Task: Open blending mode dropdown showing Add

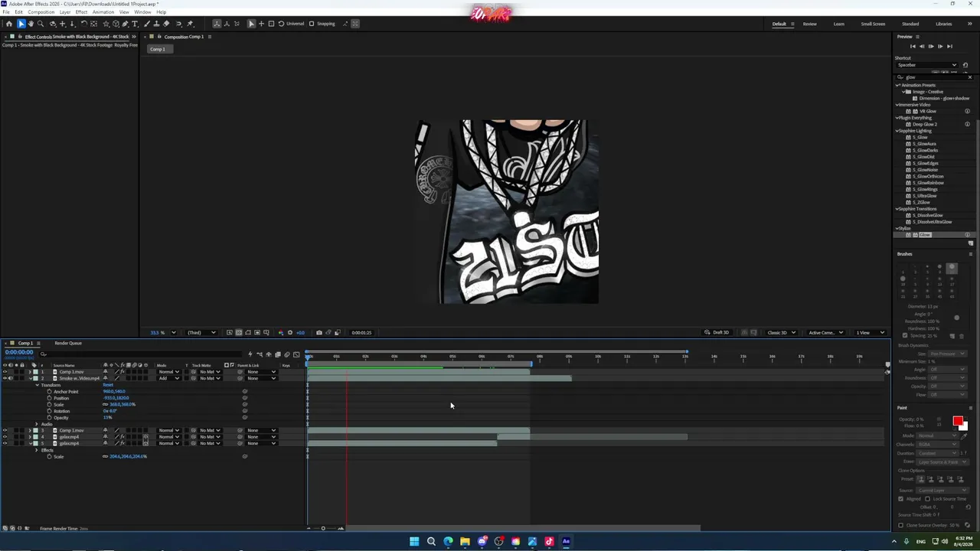Action: 168,378
